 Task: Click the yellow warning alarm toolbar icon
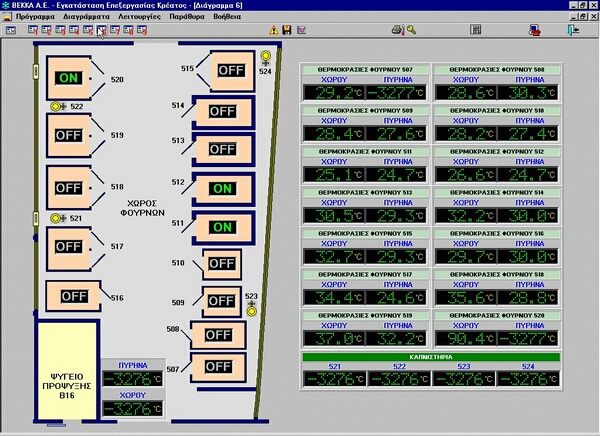[272, 30]
